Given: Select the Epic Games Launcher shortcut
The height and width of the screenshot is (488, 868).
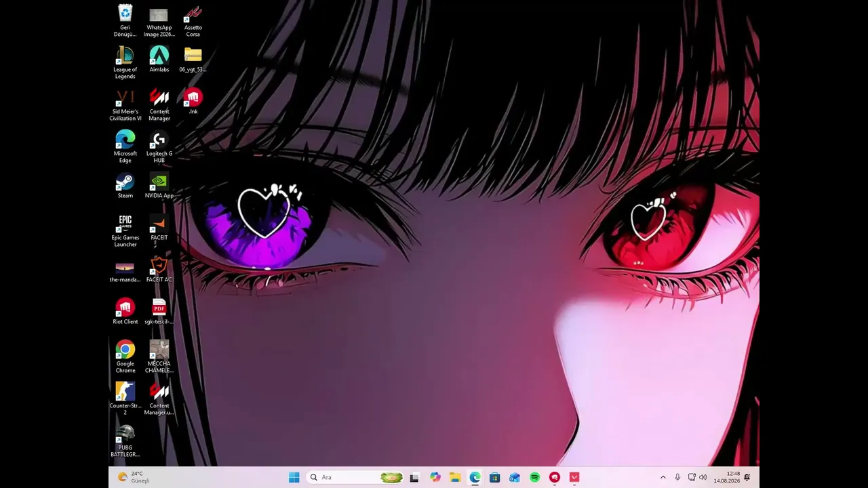Looking at the screenshot, I should 125,231.
